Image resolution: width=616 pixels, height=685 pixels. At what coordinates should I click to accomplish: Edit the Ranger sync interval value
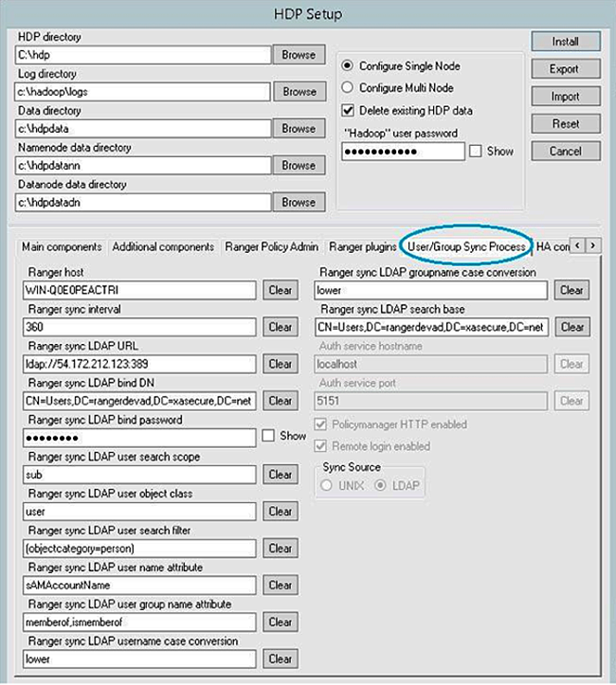coord(139,327)
